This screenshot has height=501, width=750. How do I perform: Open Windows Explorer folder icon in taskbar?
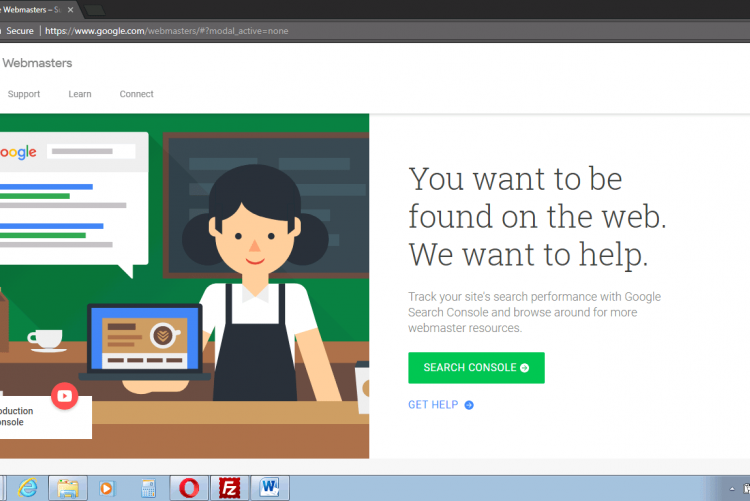[68, 488]
